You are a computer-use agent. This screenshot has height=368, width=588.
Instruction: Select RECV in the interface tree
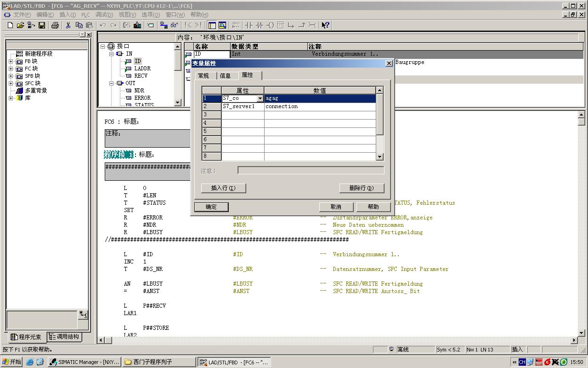[x=141, y=76]
